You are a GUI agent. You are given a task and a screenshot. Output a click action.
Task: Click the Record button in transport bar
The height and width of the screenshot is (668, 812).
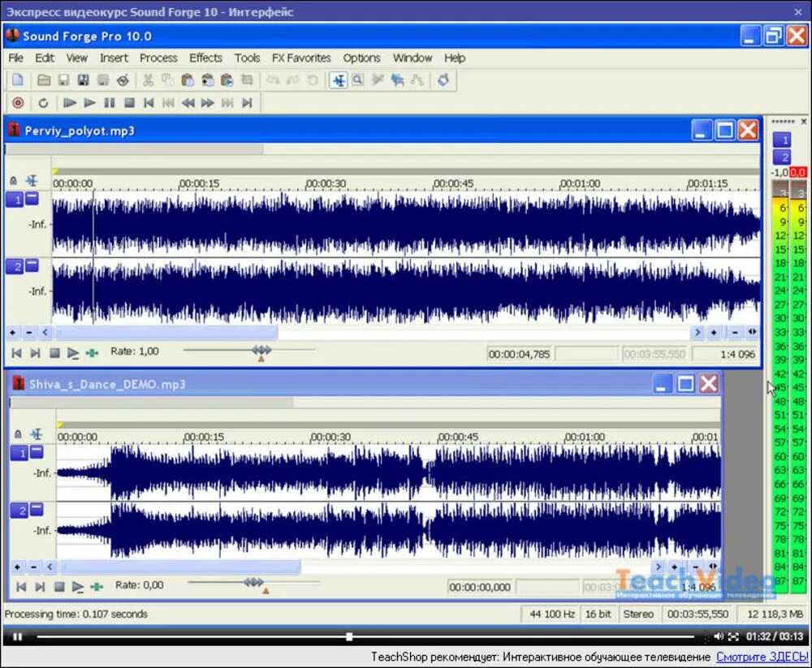click(x=18, y=102)
